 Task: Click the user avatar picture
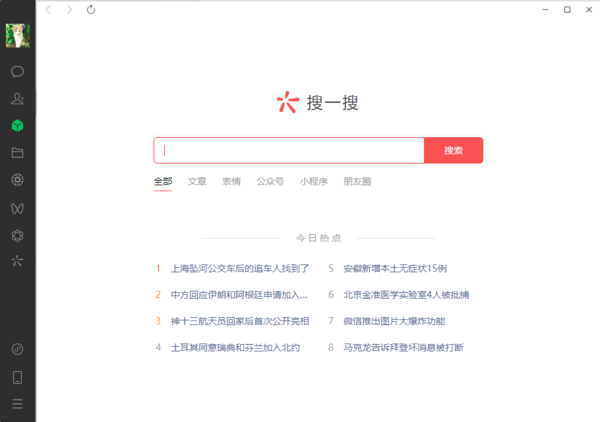[18, 36]
